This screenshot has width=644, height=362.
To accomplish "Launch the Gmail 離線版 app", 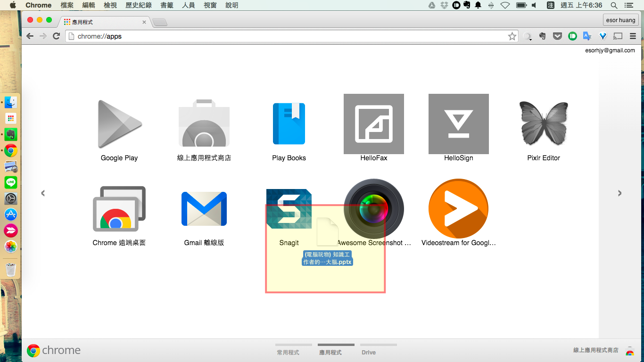I will click(204, 209).
